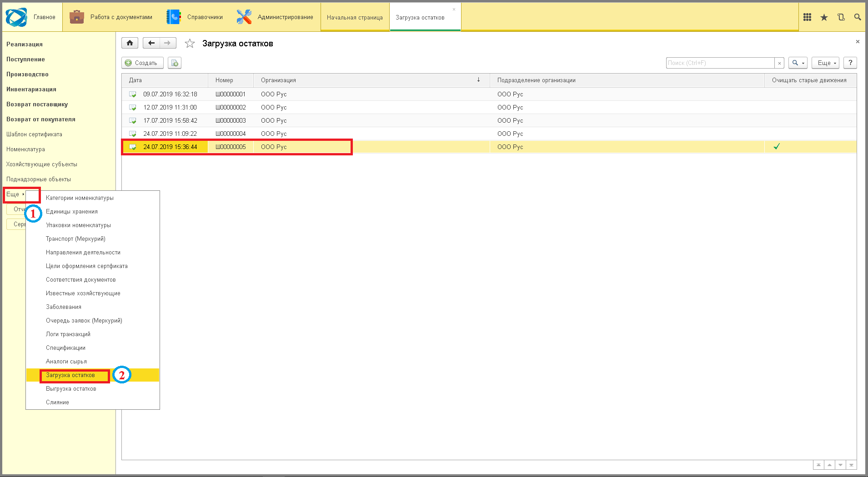Open Хозяйствующие субъекты in the sidebar
The height and width of the screenshot is (477, 868).
(x=42, y=164)
